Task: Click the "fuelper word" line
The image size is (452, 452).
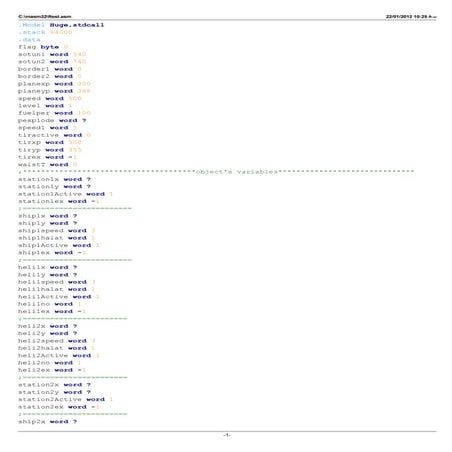Action: tap(54, 113)
